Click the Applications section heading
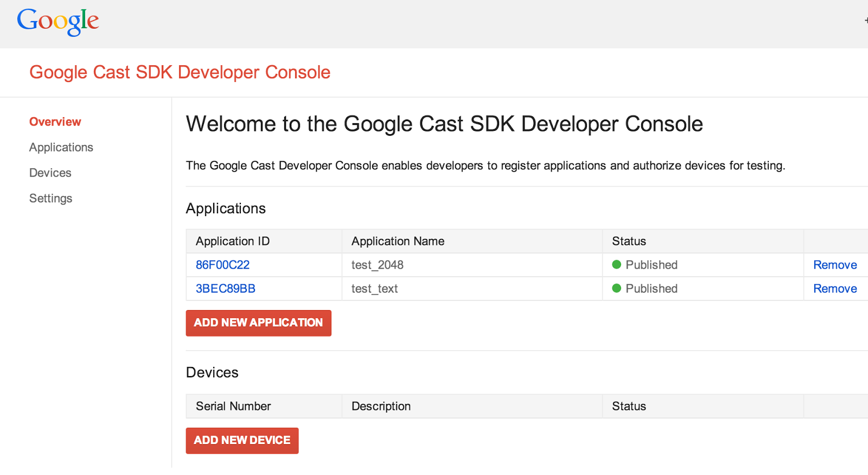Screen dimensions: 868x475 pos(226,208)
